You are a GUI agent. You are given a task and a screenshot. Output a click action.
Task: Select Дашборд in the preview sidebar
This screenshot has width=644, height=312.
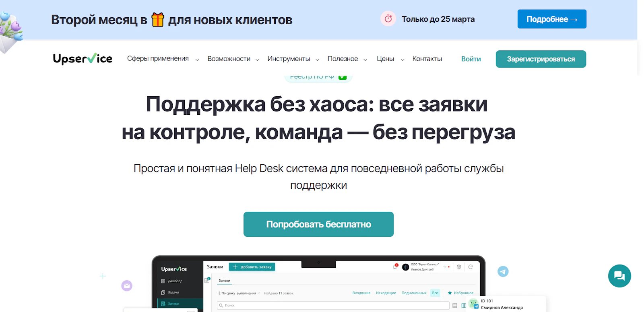172,281
